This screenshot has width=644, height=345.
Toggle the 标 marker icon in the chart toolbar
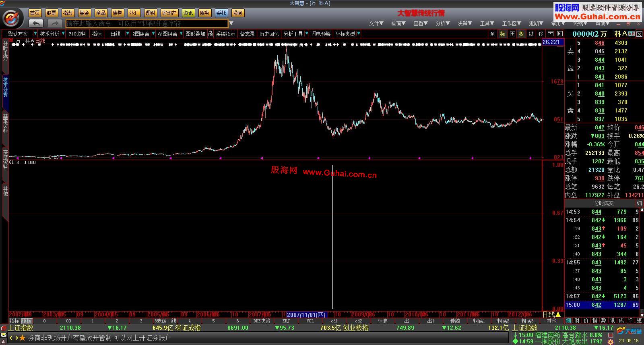[503, 34]
